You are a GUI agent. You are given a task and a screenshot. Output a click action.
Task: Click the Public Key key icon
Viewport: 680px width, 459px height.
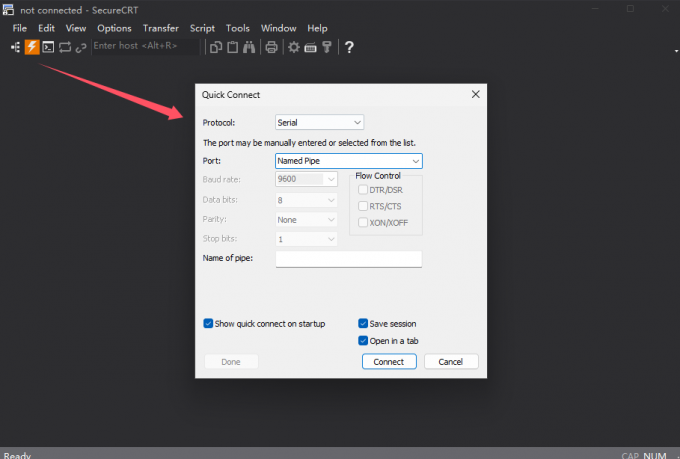(x=327, y=47)
